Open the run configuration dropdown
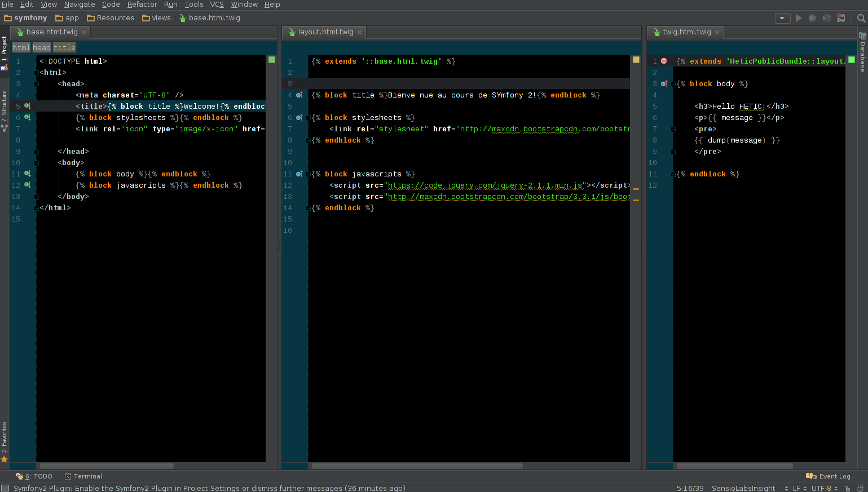 click(782, 18)
